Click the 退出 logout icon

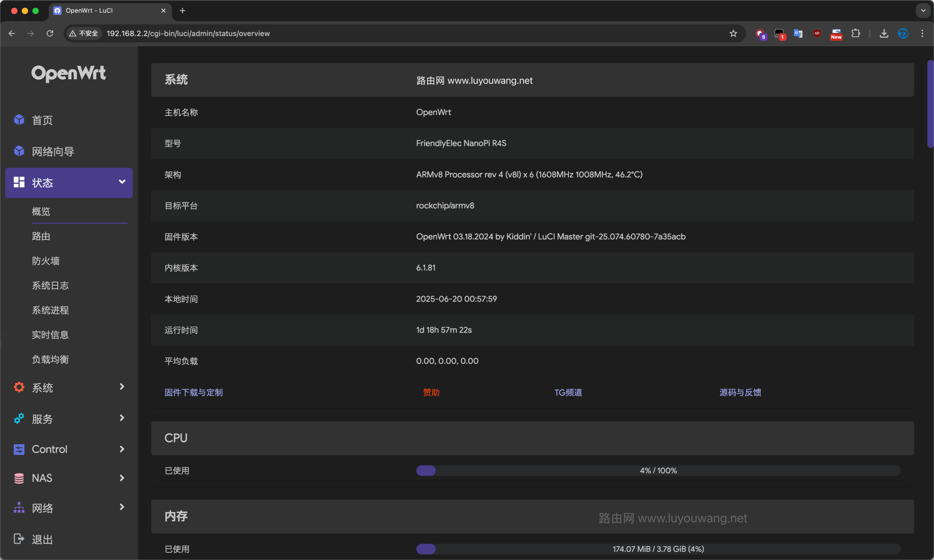click(x=19, y=539)
